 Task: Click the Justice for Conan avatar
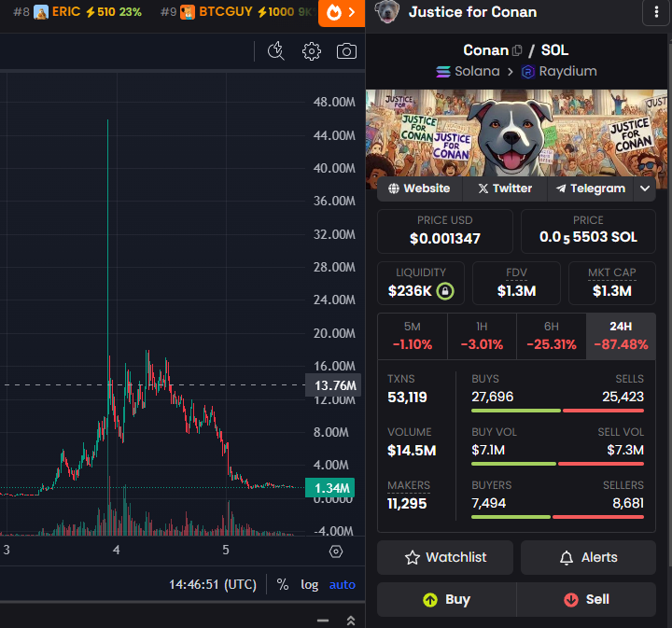pyautogui.click(x=387, y=12)
